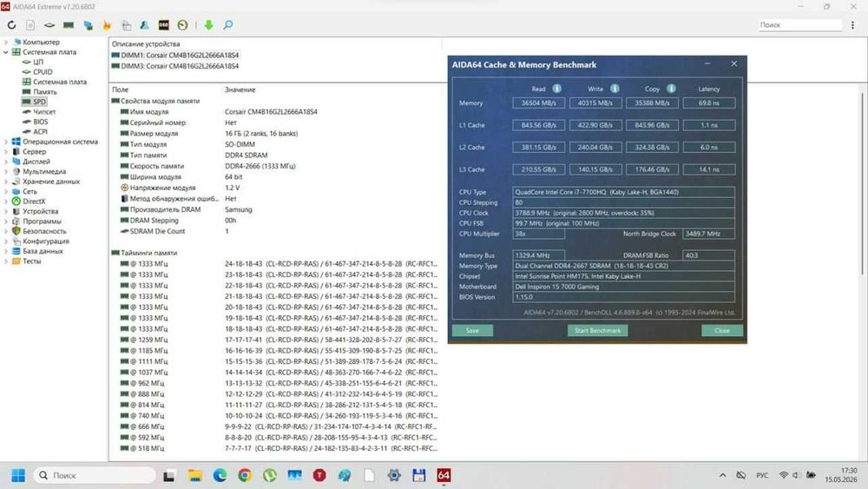
Task: Select DIMM1 Corsair device row
Action: pos(175,56)
